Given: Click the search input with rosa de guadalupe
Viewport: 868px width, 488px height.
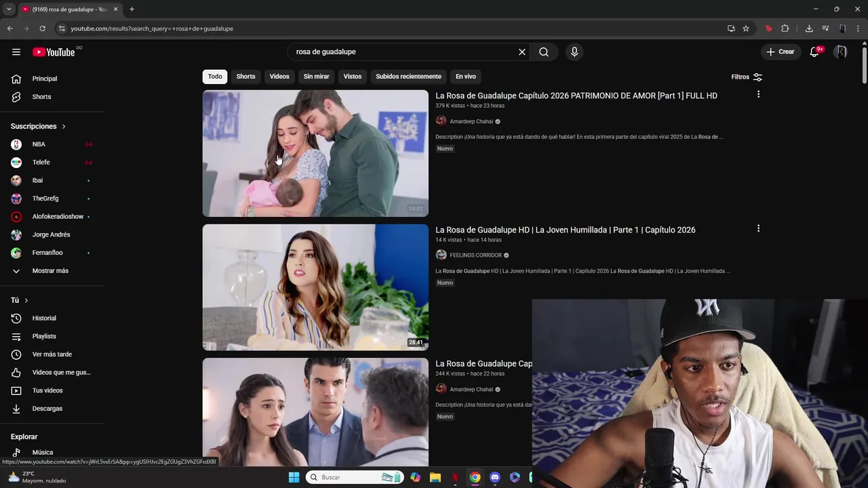Looking at the screenshot, I should (403, 52).
